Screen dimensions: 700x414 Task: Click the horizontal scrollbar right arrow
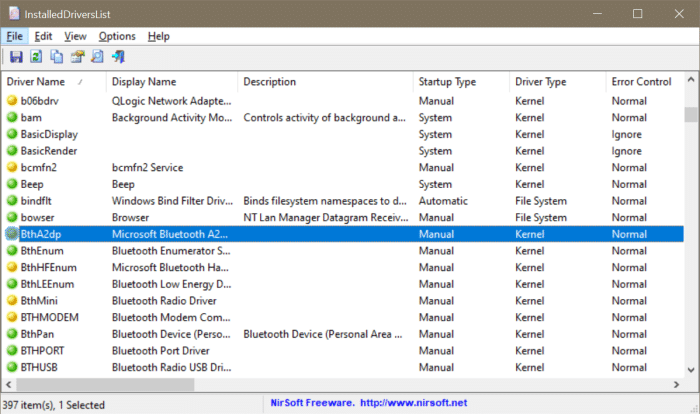676,384
